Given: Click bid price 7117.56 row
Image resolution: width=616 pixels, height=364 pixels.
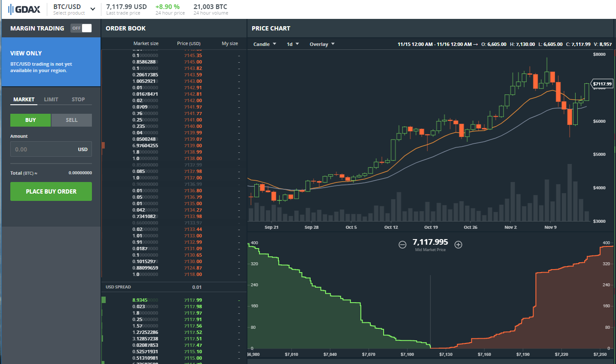Looking at the screenshot, I should coord(174,326).
